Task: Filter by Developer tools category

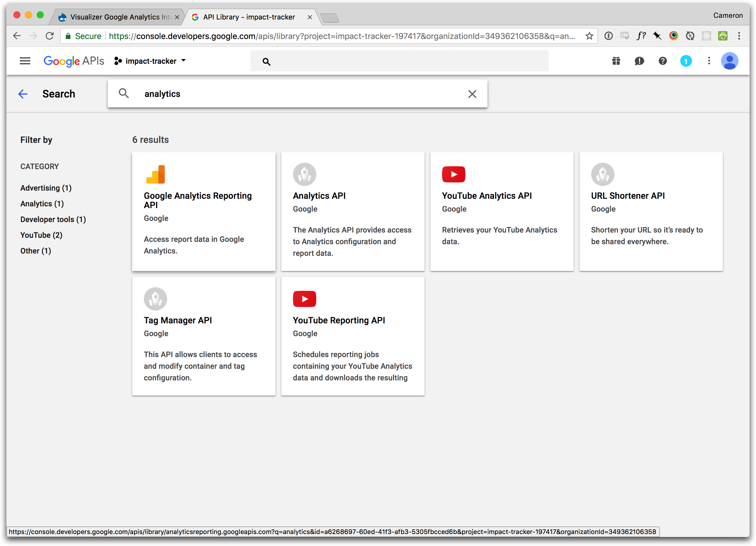Action: click(x=53, y=219)
